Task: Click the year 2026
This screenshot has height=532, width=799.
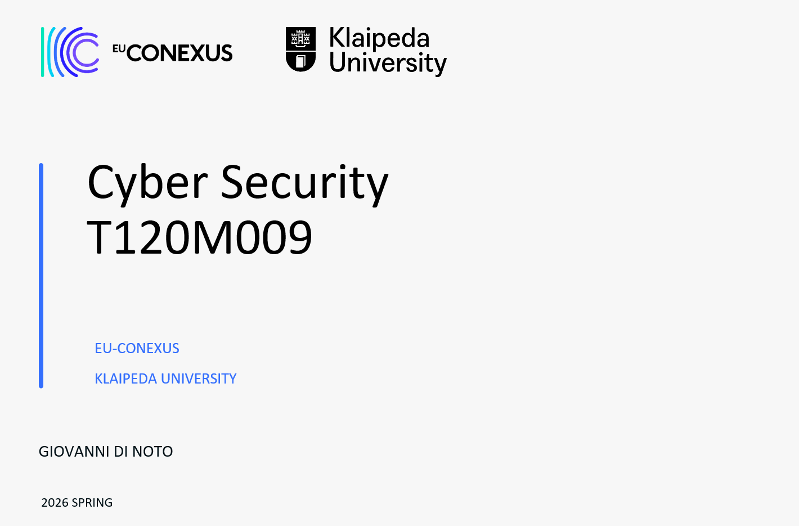Action: point(55,503)
